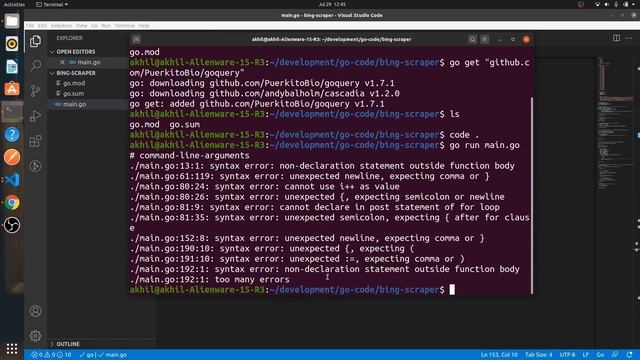The image size is (640, 360).
Task: Open the Search view in activity bar
Action: [x=36, y=65]
